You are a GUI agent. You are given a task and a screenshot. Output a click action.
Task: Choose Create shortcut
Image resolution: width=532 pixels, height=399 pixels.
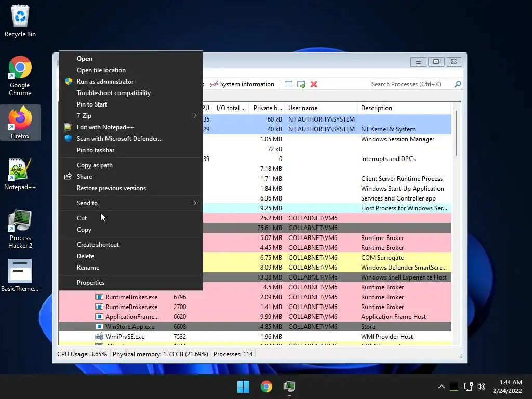coord(131,244)
